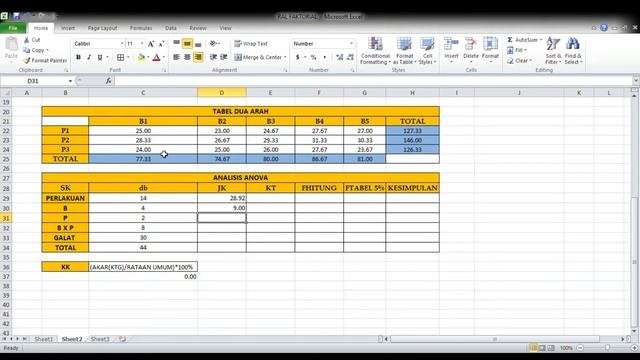Open the Font dialog launcher
This screenshot has height=360, width=640.
tap(164, 70)
